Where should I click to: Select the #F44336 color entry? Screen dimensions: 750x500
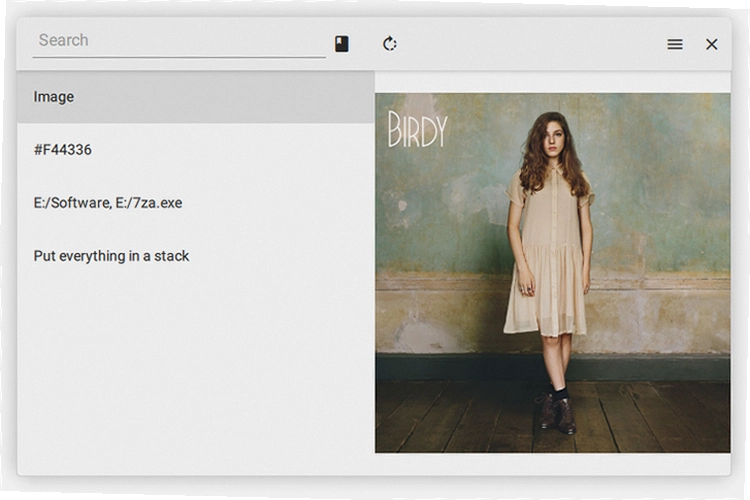click(196, 150)
